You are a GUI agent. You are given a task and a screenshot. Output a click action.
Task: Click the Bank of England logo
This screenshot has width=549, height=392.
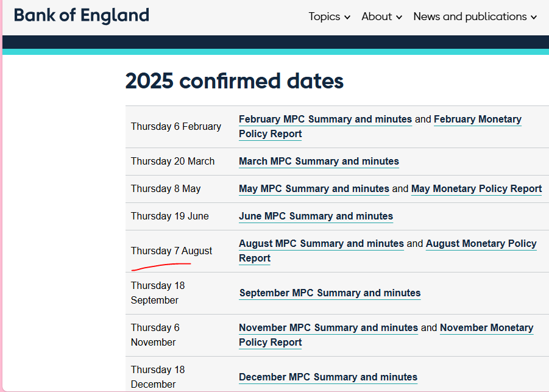(x=82, y=15)
